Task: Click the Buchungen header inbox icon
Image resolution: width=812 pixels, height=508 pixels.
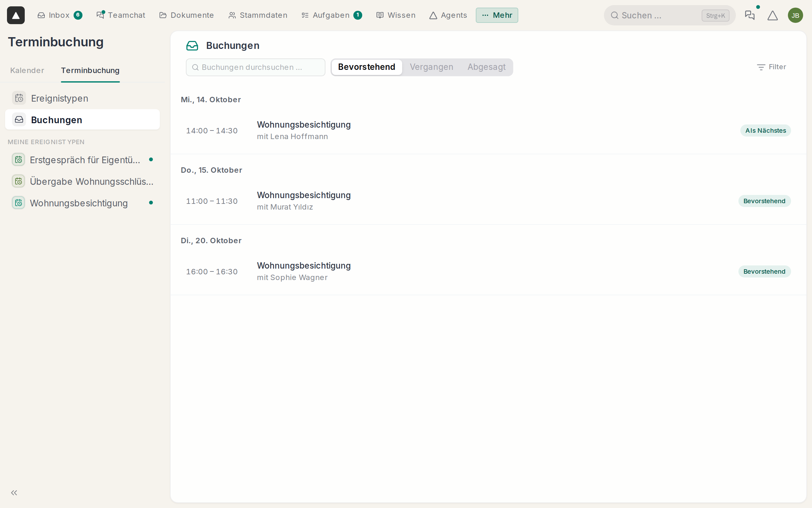Action: (192, 46)
